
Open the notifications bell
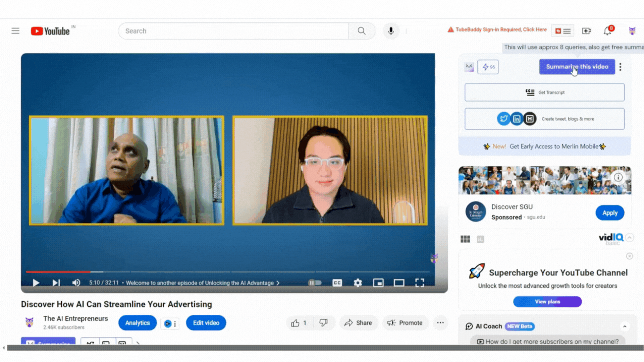coord(607,31)
